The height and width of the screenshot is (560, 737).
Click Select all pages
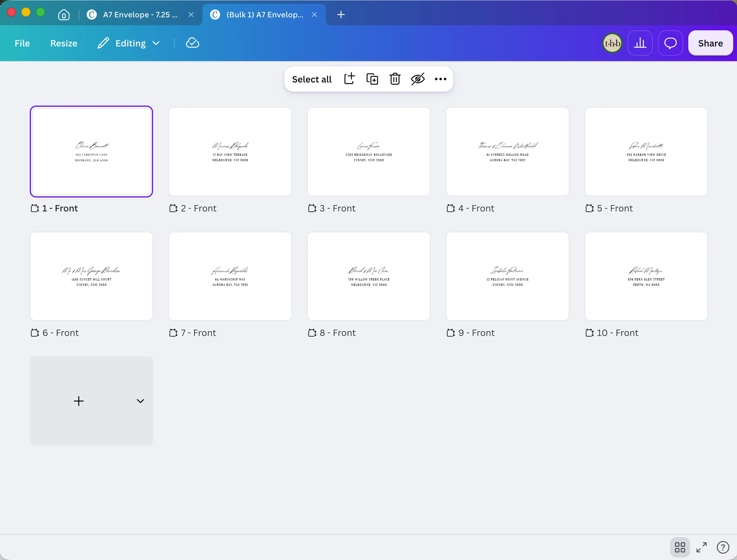click(312, 79)
